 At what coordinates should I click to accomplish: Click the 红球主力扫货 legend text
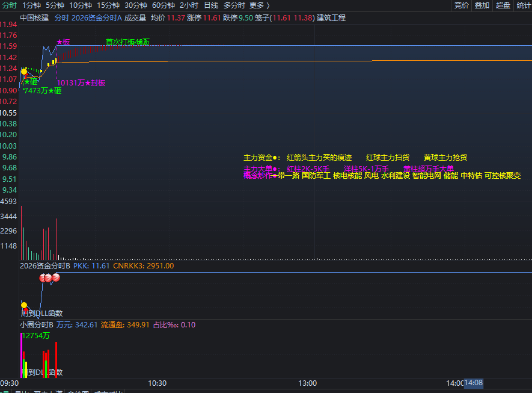click(x=388, y=158)
